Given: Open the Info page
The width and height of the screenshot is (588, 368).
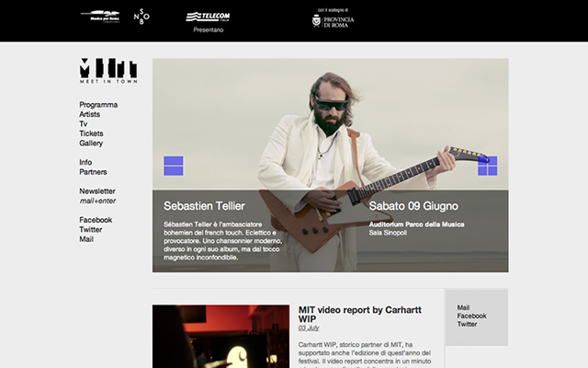Looking at the screenshot, I should coord(85,162).
